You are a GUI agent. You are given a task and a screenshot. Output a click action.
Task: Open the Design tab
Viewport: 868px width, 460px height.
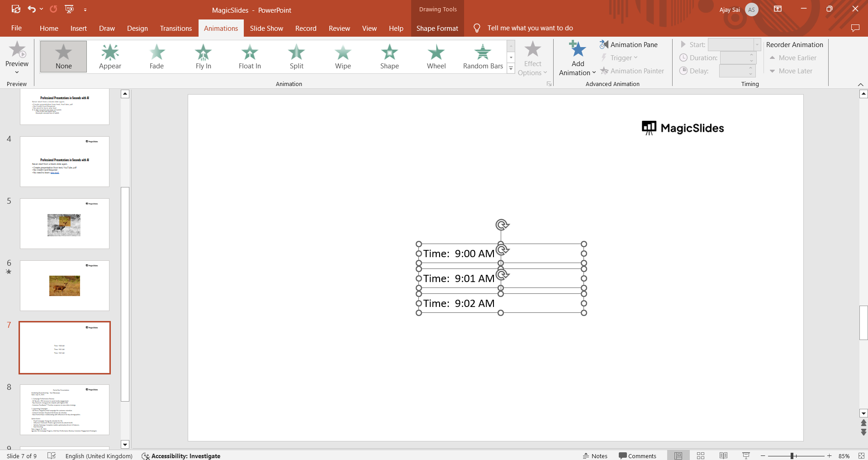coord(138,28)
